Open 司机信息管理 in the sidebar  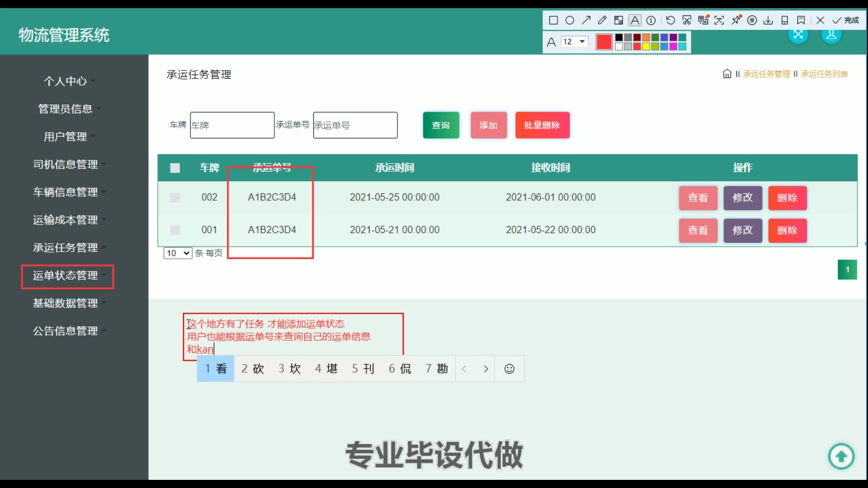[66, 164]
